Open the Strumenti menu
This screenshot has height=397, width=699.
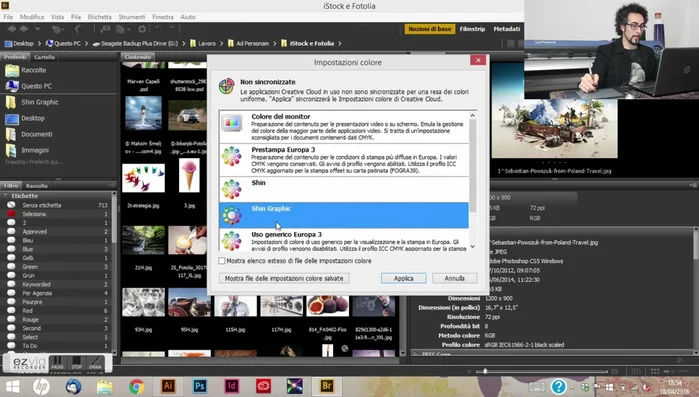point(132,17)
